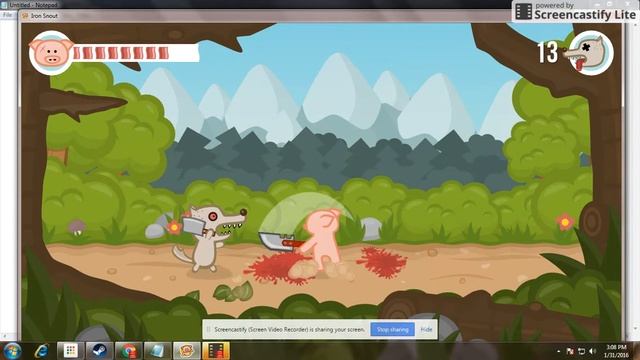Click the wolf holding a cleaver
The height and width of the screenshot is (360, 640).
(x=208, y=238)
